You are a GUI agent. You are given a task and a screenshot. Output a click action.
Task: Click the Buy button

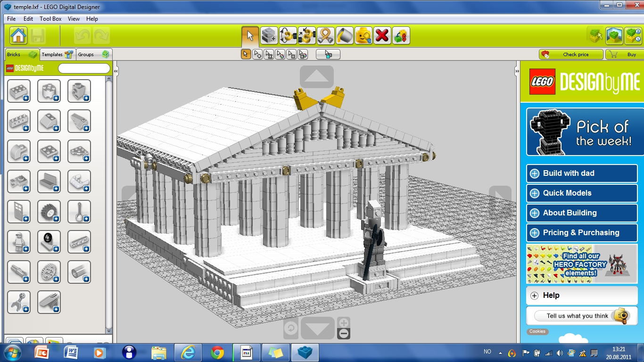[624, 54]
